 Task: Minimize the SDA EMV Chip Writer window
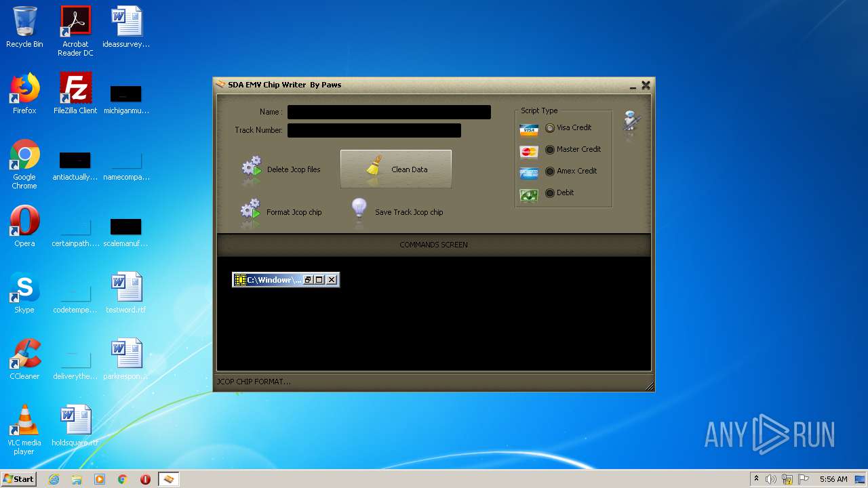coord(633,86)
